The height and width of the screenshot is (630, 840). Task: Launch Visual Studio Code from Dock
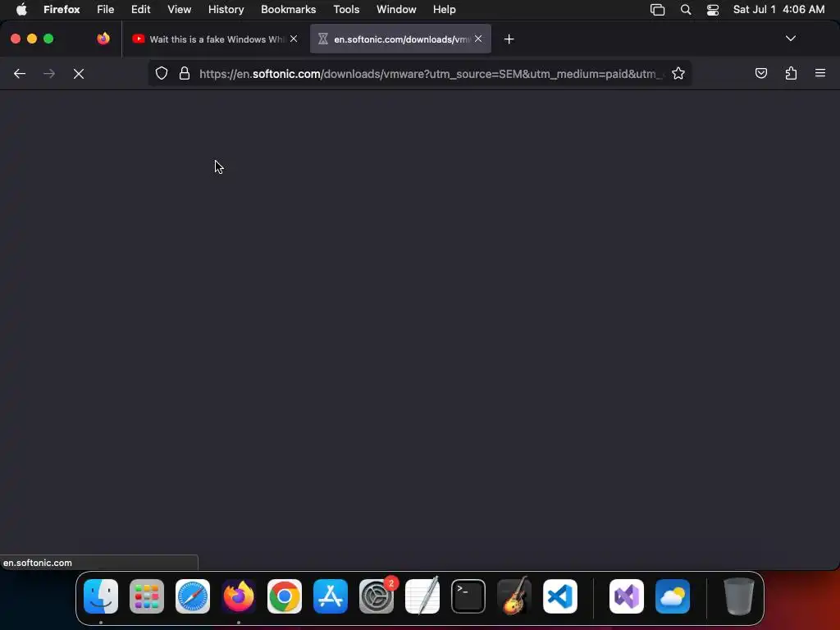pyautogui.click(x=560, y=596)
